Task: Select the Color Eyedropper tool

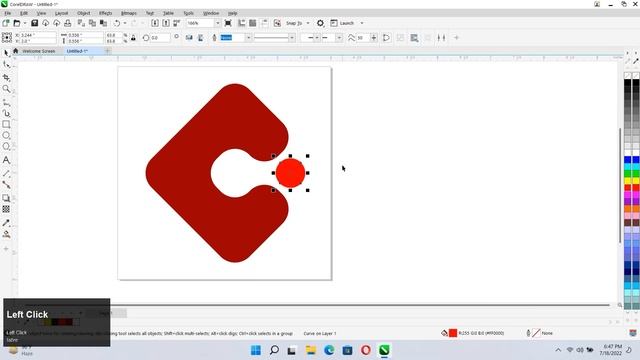Action: pyautogui.click(x=6, y=223)
